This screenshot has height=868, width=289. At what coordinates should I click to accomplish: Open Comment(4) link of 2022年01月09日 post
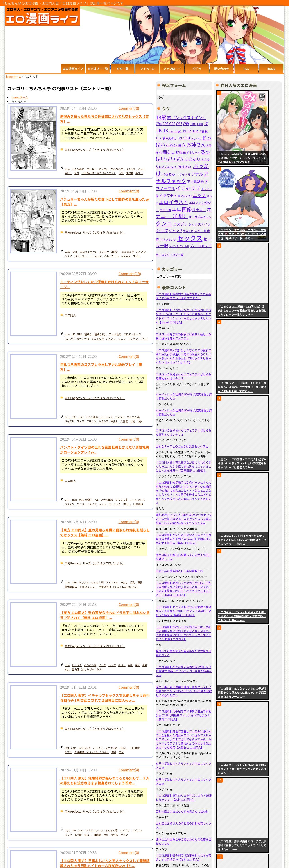tap(129, 770)
